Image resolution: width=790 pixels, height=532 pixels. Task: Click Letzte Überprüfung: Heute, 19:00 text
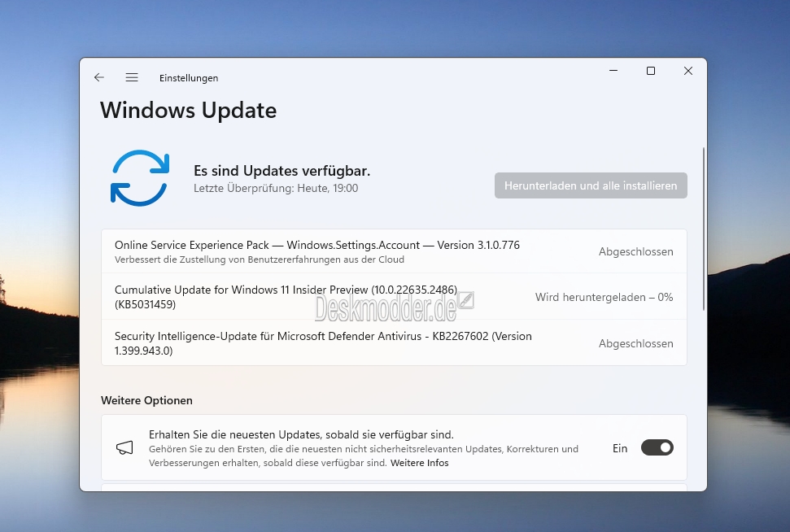pos(276,188)
